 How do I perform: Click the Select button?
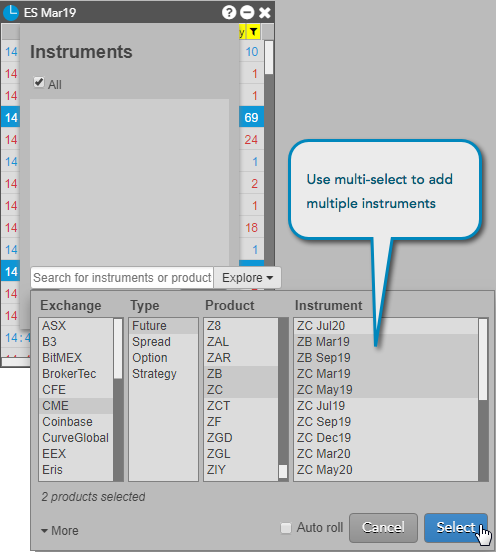point(456,528)
